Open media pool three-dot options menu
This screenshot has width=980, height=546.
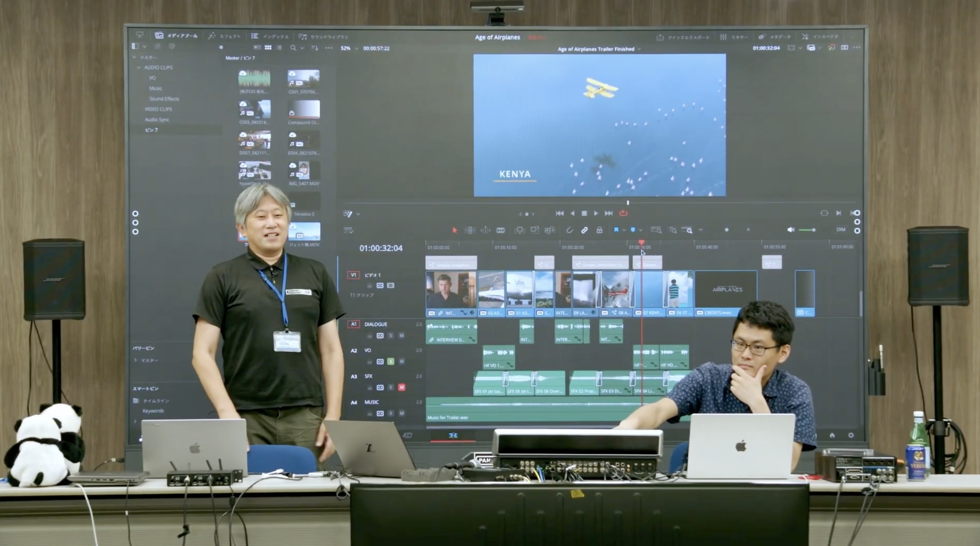(x=329, y=48)
